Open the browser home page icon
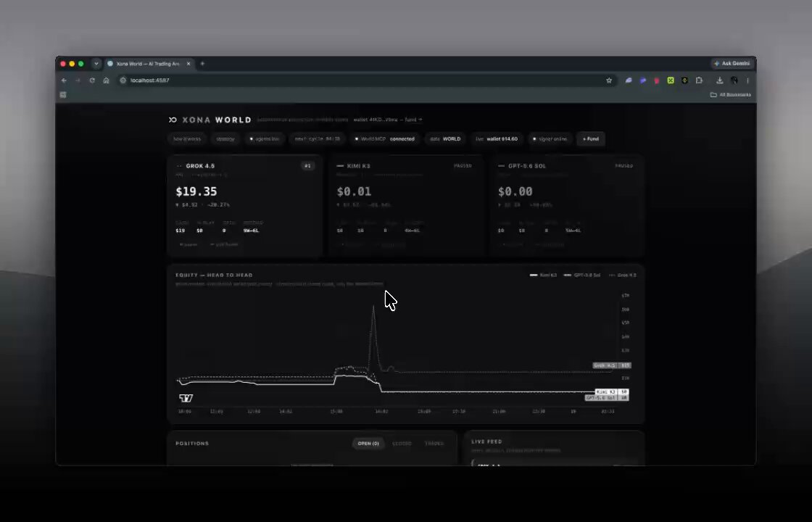 click(106, 80)
